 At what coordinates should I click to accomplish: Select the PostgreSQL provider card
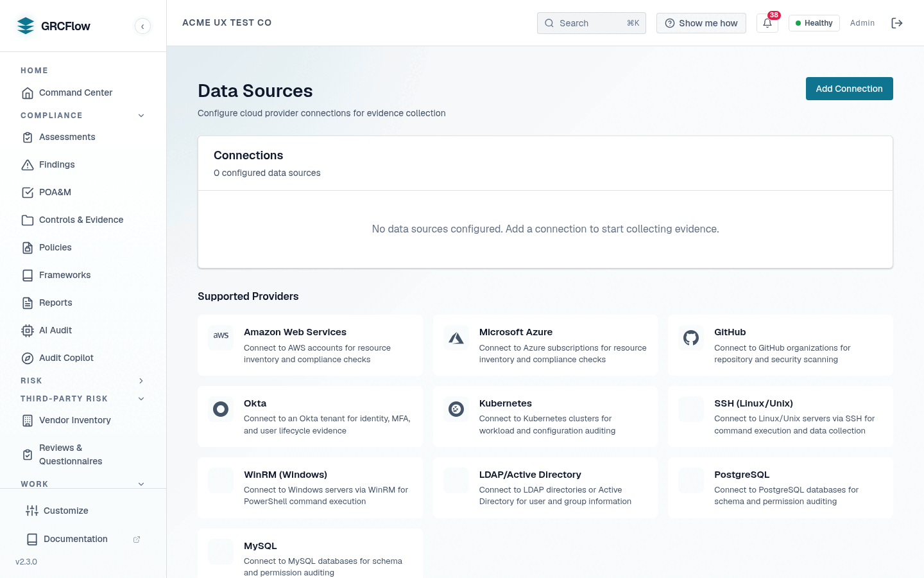pyautogui.click(x=780, y=487)
